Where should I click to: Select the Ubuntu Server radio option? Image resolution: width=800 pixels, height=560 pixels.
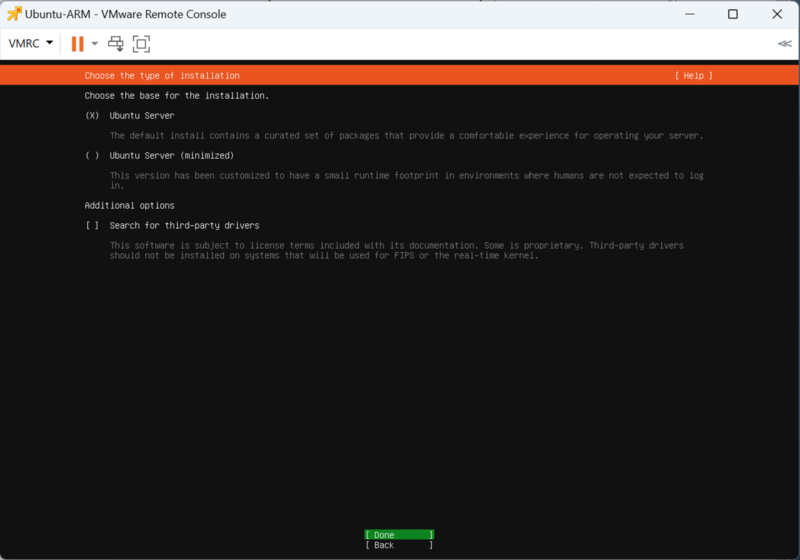92,116
